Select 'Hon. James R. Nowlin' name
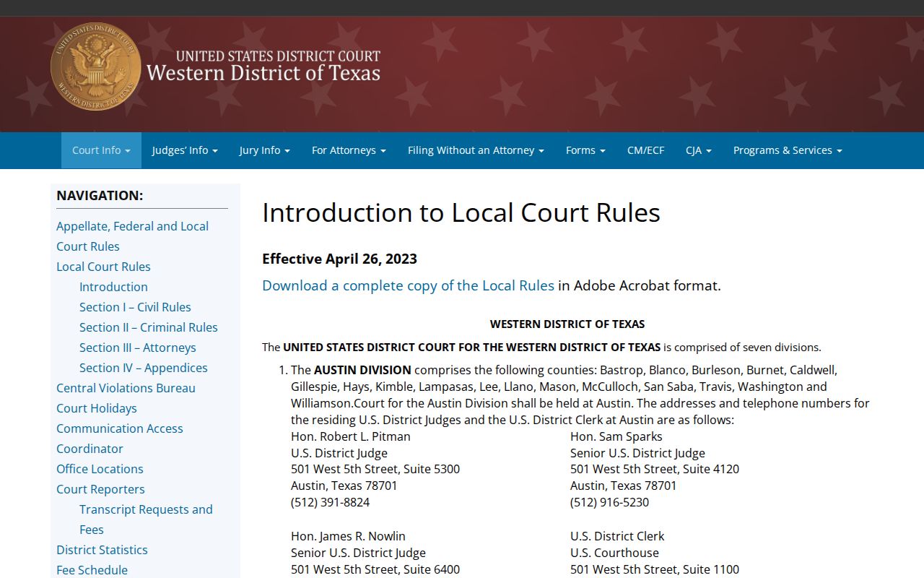The height and width of the screenshot is (578, 924). [x=348, y=536]
